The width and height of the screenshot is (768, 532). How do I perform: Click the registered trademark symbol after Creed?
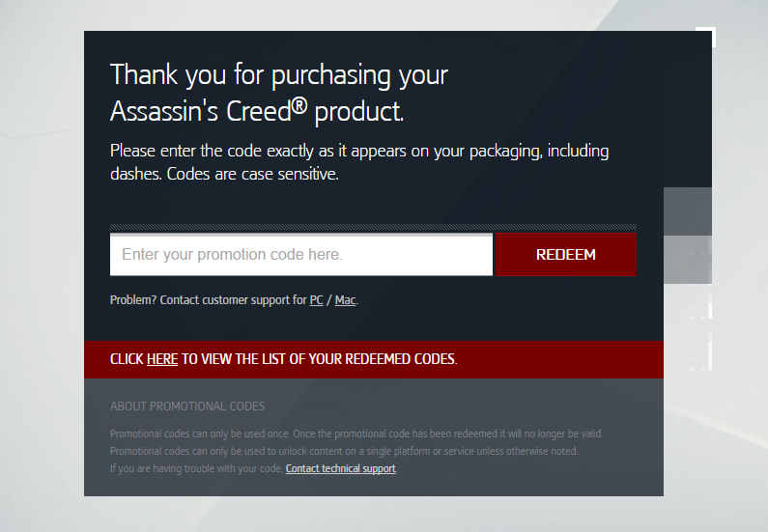299,104
